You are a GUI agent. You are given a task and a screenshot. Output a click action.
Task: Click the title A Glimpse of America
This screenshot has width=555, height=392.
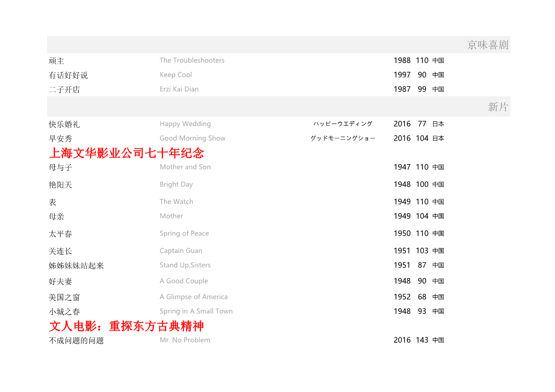194,297
